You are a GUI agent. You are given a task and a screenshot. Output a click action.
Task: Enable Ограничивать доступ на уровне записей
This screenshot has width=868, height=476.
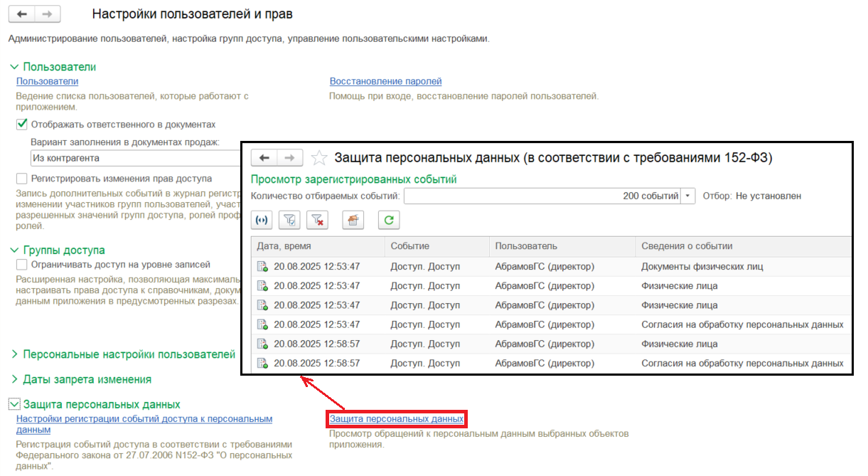pos(22,264)
